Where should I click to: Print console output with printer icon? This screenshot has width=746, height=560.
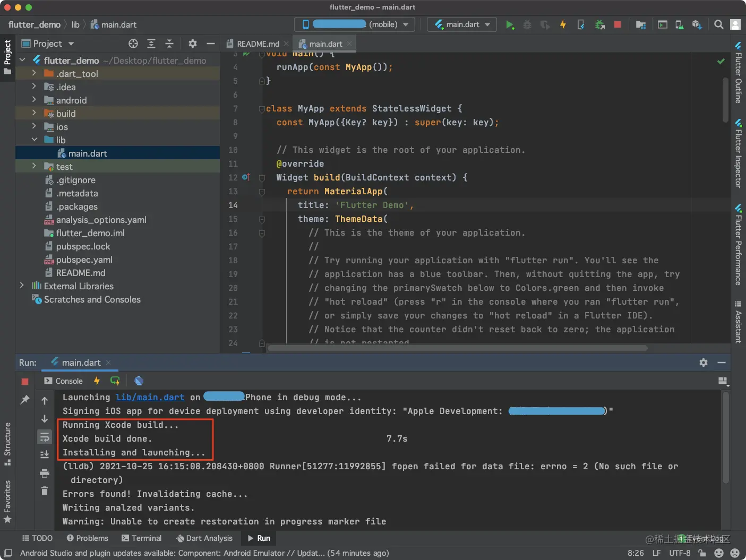(45, 473)
